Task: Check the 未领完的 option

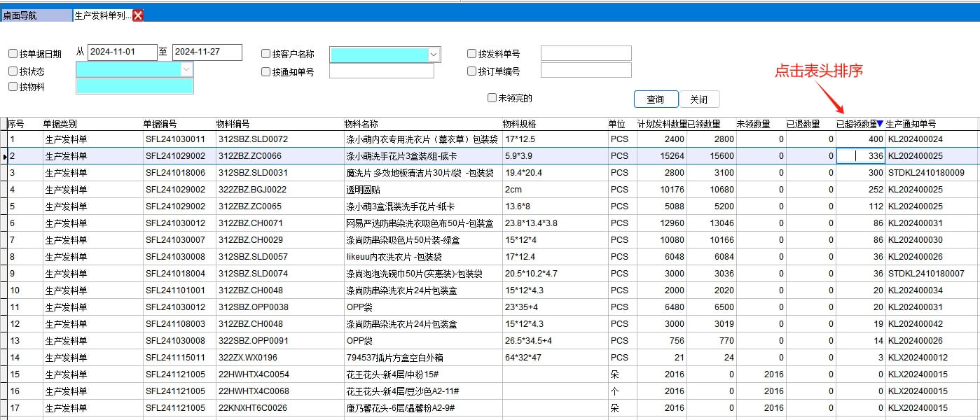Action: click(492, 98)
